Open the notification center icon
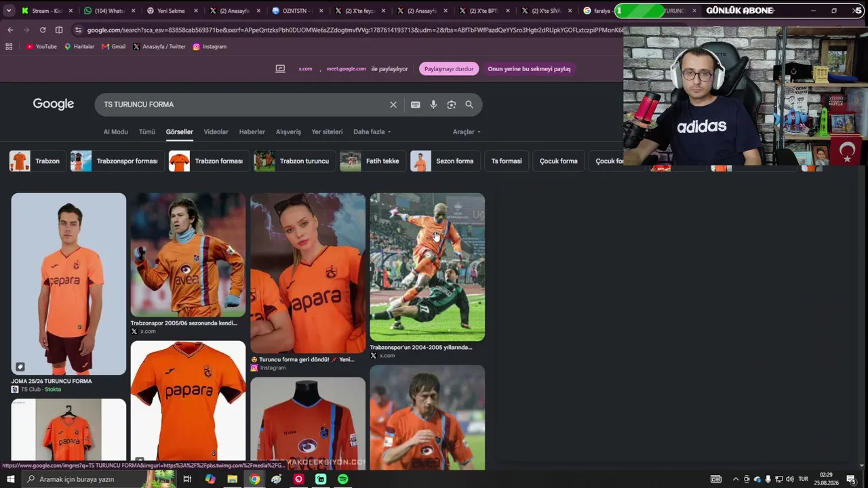868x488 pixels. click(851, 479)
